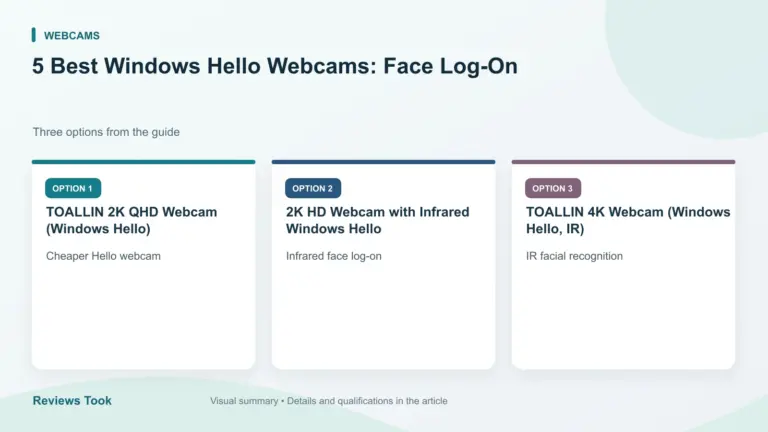Image resolution: width=768 pixels, height=432 pixels.
Task: Click the WEBCAMS category label
Action: pyautogui.click(x=72, y=36)
